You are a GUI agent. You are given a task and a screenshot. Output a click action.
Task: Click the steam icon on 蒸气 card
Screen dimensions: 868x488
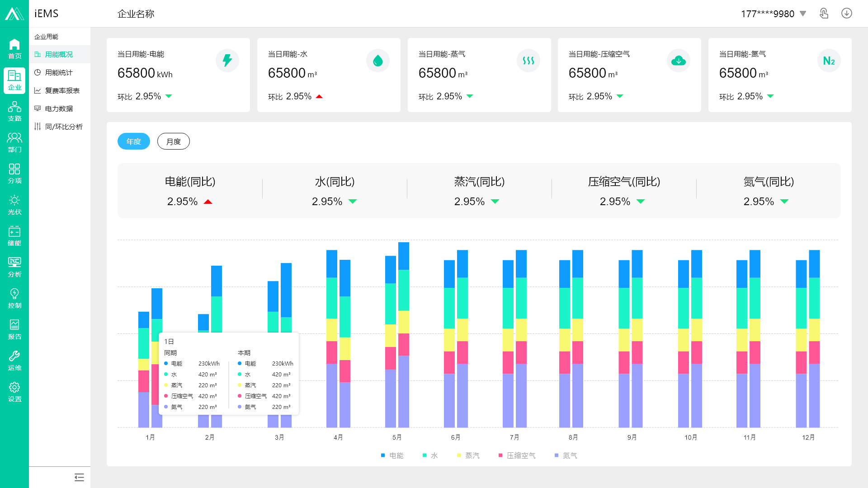[x=528, y=61]
